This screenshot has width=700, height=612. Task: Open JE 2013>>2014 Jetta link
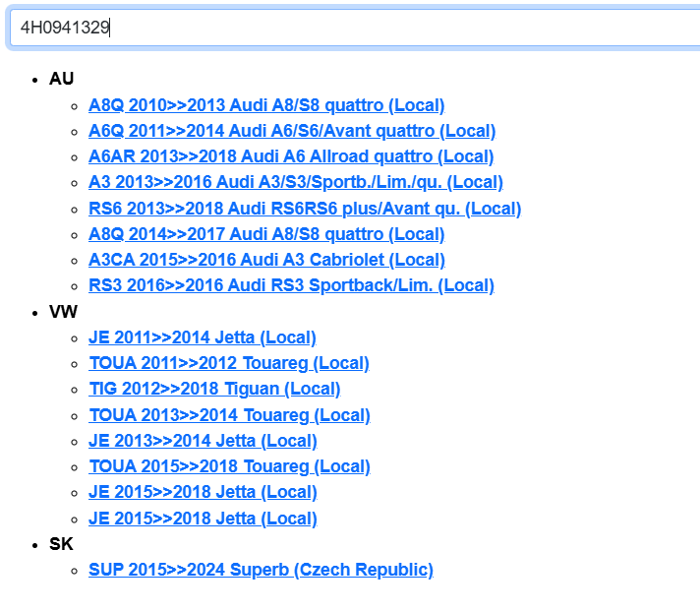pyautogui.click(x=203, y=441)
